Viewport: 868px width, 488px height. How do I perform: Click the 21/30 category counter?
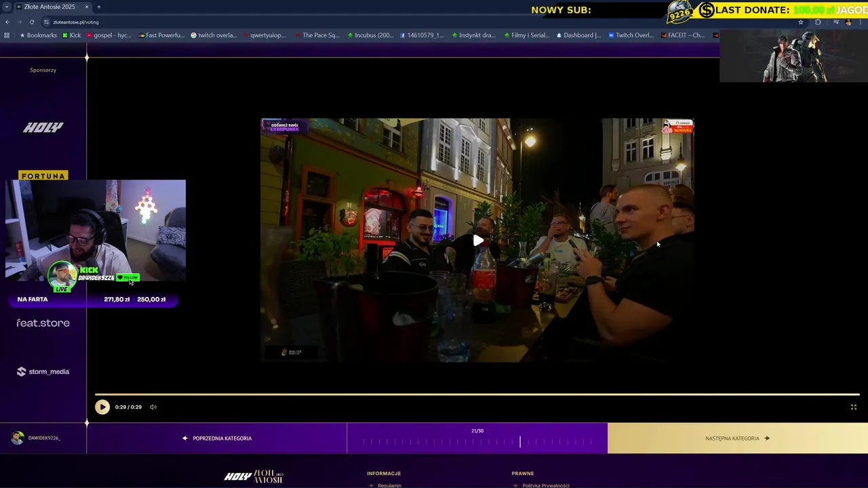point(477,430)
